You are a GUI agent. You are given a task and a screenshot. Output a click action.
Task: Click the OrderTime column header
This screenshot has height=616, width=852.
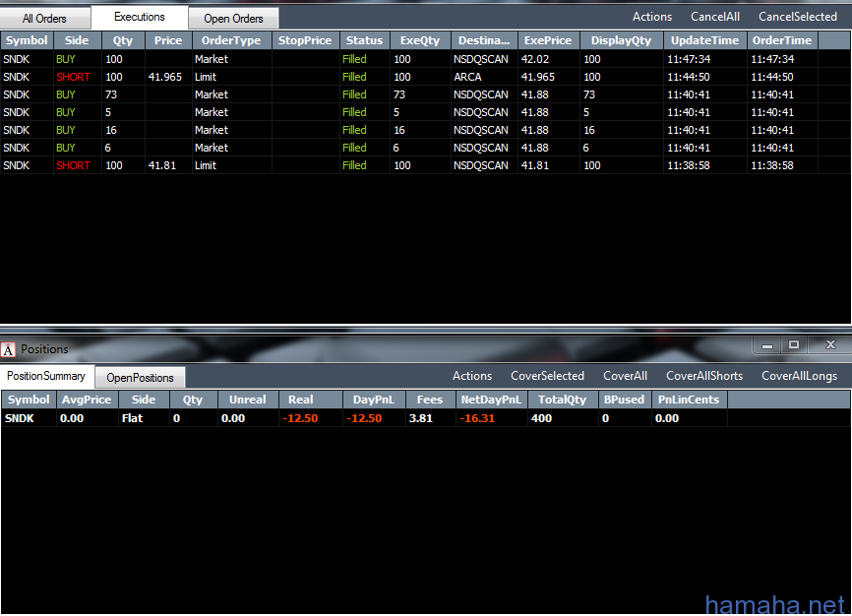[782, 40]
